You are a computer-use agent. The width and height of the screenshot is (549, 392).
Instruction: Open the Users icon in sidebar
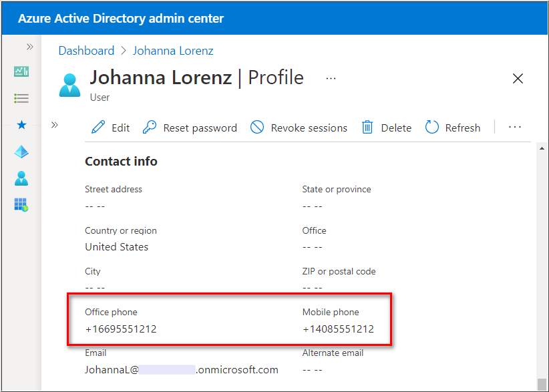(x=21, y=178)
